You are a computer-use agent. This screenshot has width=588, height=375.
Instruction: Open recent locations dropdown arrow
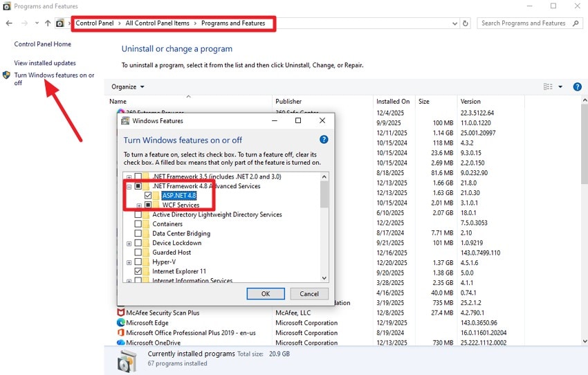coord(37,24)
